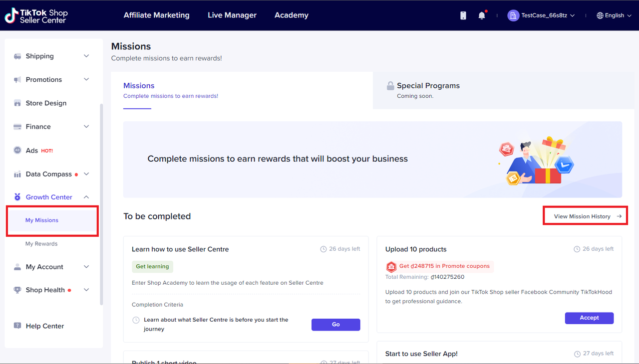Expand the Shipping menu chevron

(86, 56)
